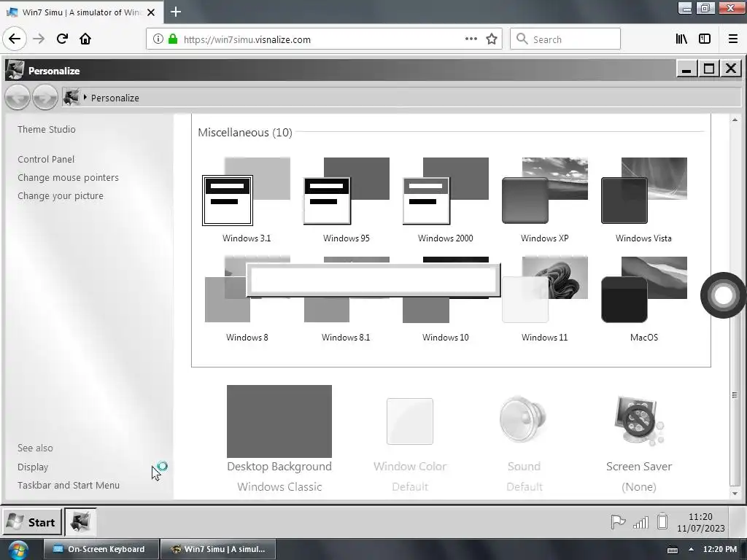Open Screen Saver settings icon
Screen dimensions: 747x560
tap(639, 420)
